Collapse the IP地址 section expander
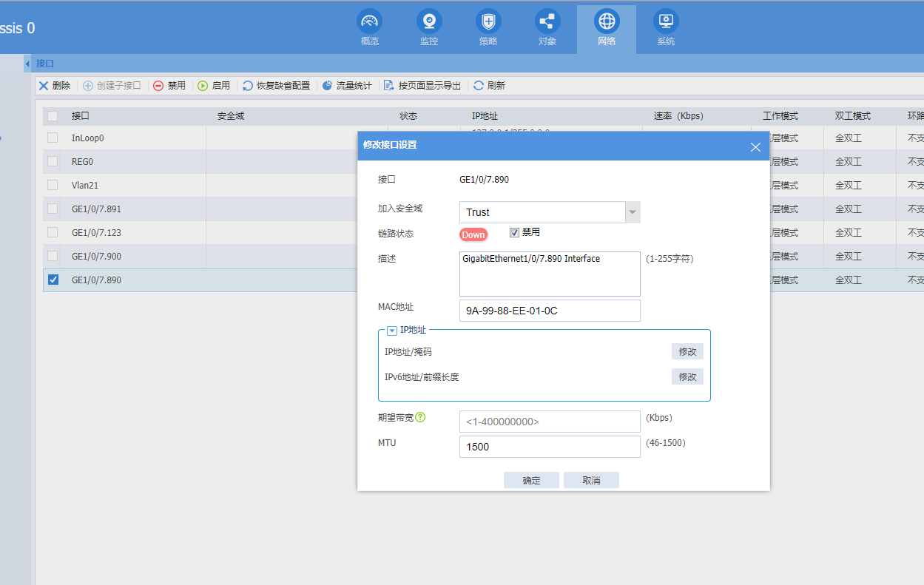This screenshot has height=585, width=924. (392, 331)
